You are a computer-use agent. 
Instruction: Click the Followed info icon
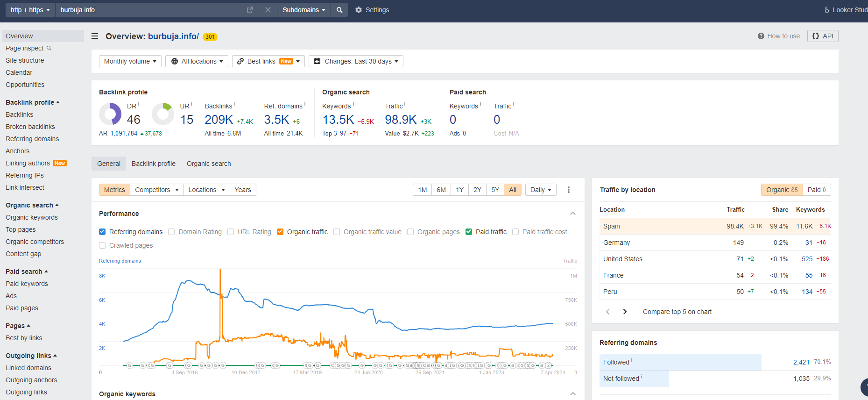tap(632, 360)
